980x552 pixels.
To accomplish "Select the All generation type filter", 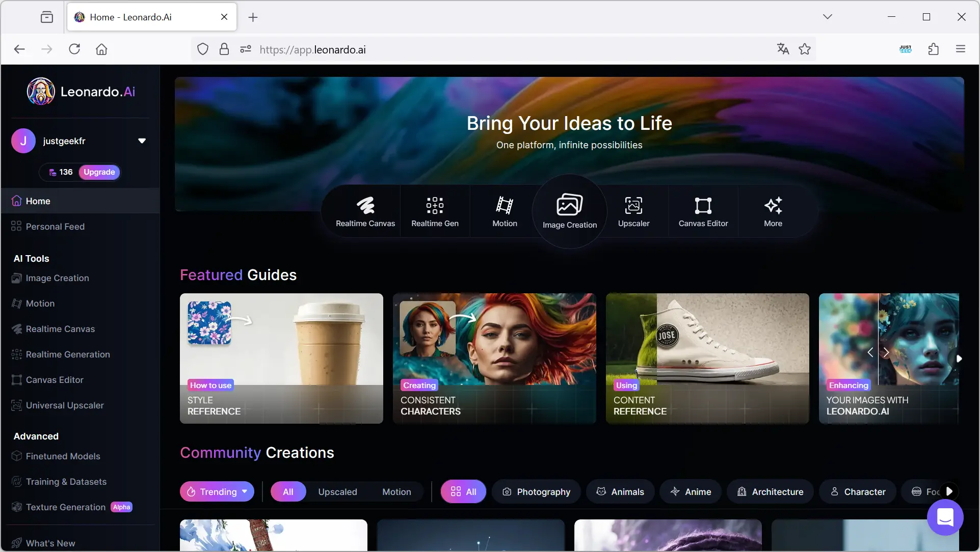I will 288,491.
